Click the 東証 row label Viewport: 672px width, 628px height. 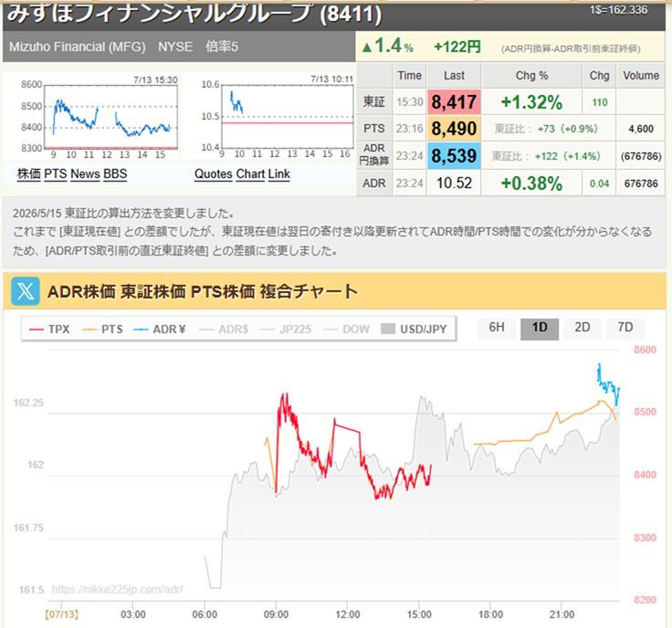(374, 102)
